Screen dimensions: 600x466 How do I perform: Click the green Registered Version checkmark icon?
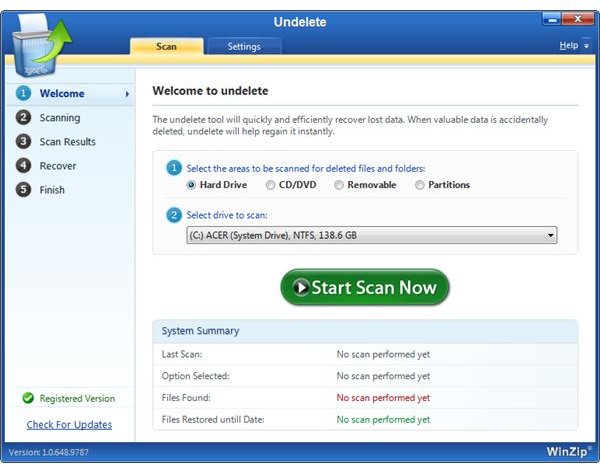coord(28,398)
